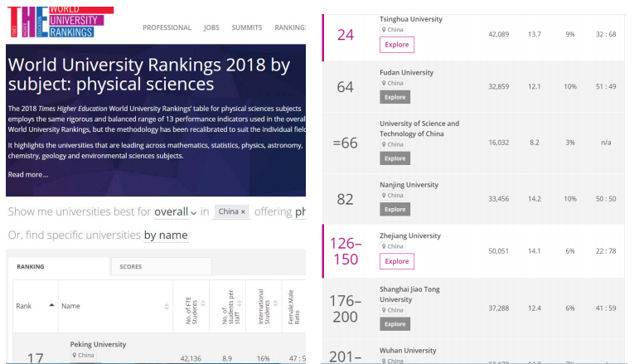Screen dimensions: 644x364
Task: Click rank 126–150 for Zhejiang University
Action: (x=346, y=251)
